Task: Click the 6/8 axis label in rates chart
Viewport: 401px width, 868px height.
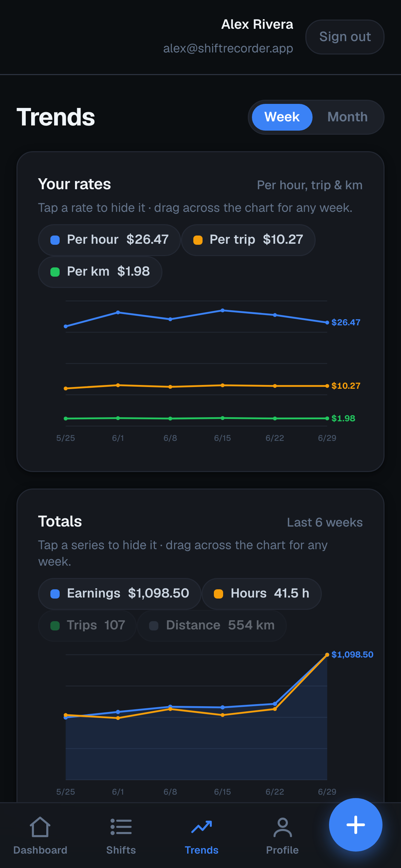Action: click(x=170, y=438)
